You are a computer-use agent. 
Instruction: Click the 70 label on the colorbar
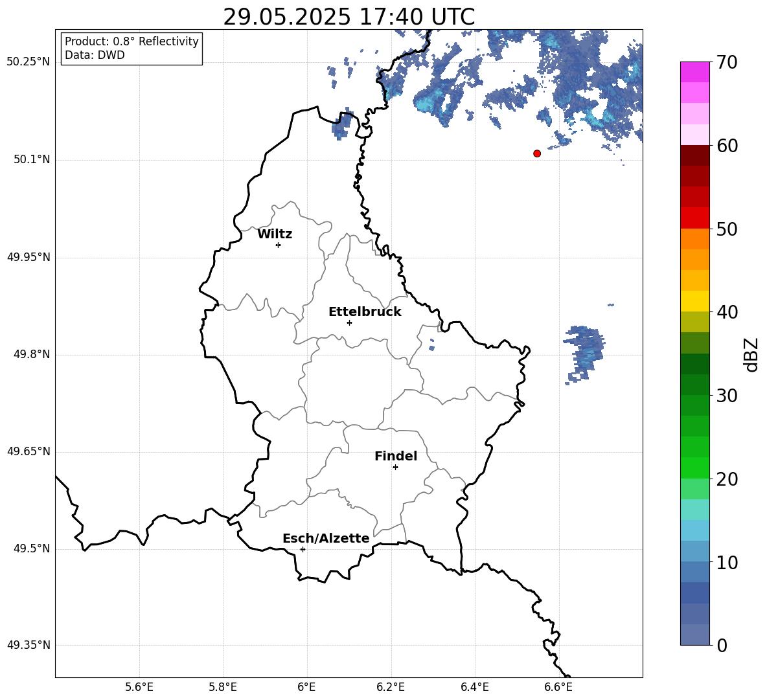(x=726, y=63)
